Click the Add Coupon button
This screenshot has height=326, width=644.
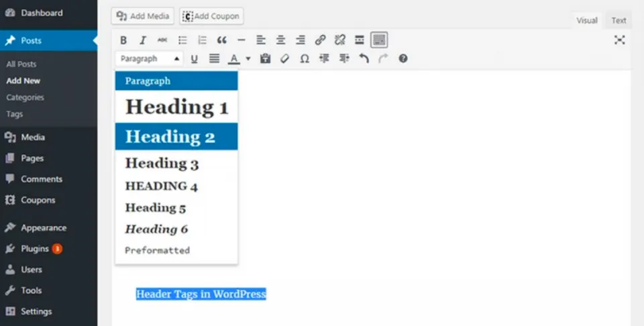pyautogui.click(x=211, y=16)
